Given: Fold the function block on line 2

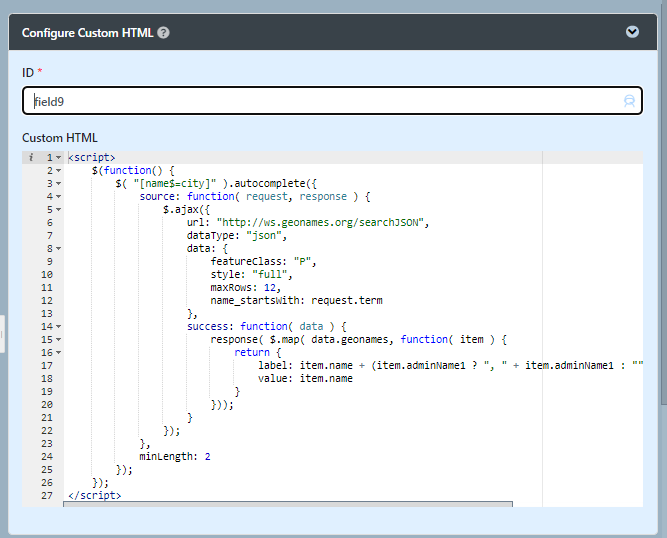Looking at the screenshot, I should point(59,171).
